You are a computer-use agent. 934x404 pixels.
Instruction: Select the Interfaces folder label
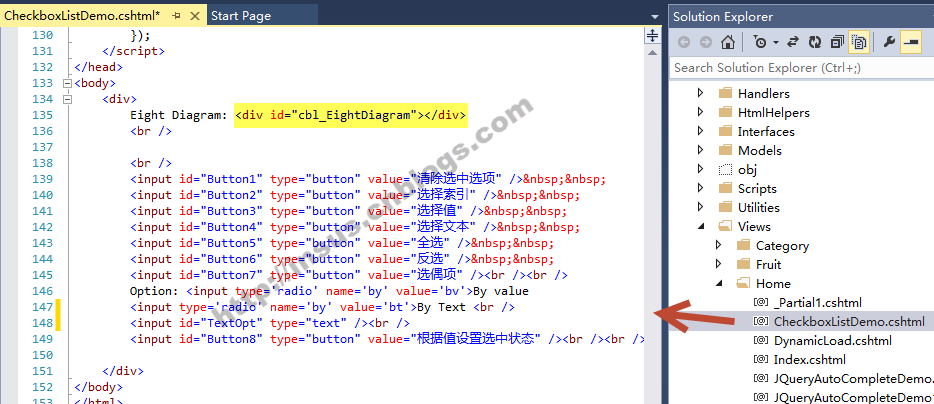(x=766, y=132)
